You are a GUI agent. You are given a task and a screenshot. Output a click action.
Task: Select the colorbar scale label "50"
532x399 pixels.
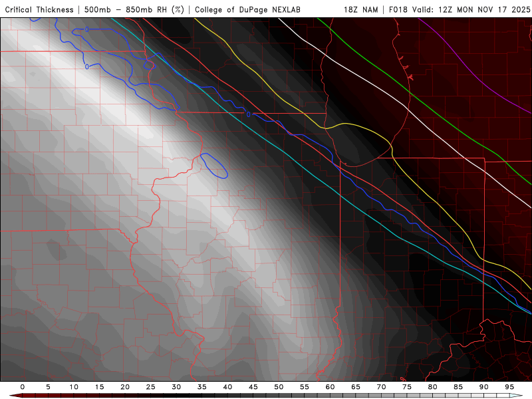point(279,387)
